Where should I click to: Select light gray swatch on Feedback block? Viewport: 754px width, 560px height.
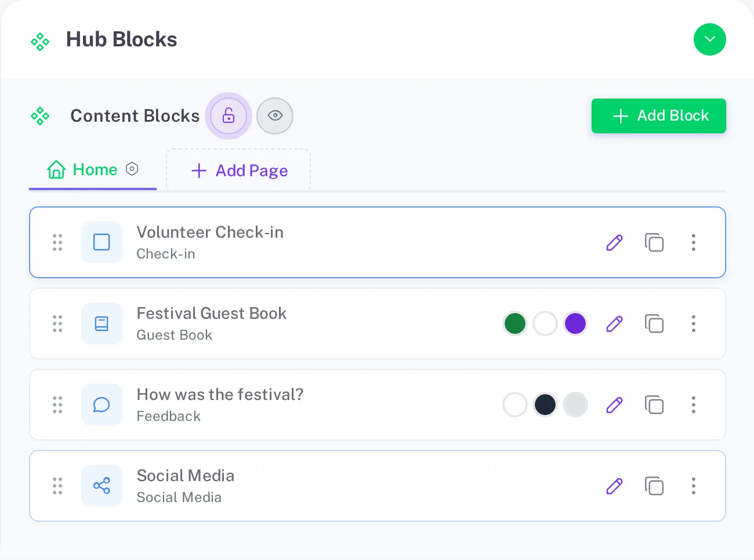[x=575, y=405]
